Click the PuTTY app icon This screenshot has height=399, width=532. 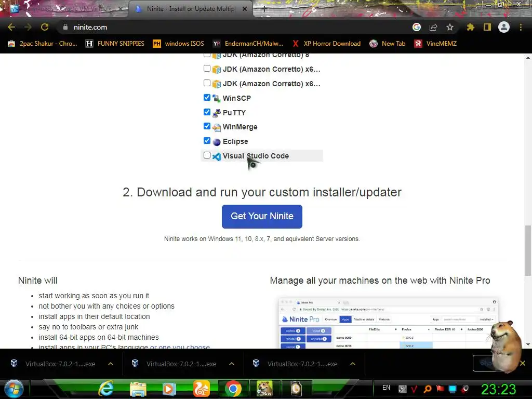point(217,113)
